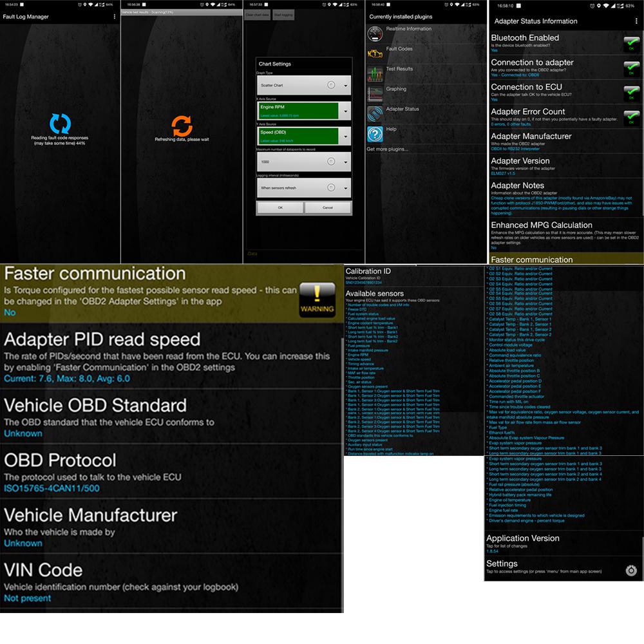Tap the Settings gear icon

point(631,570)
